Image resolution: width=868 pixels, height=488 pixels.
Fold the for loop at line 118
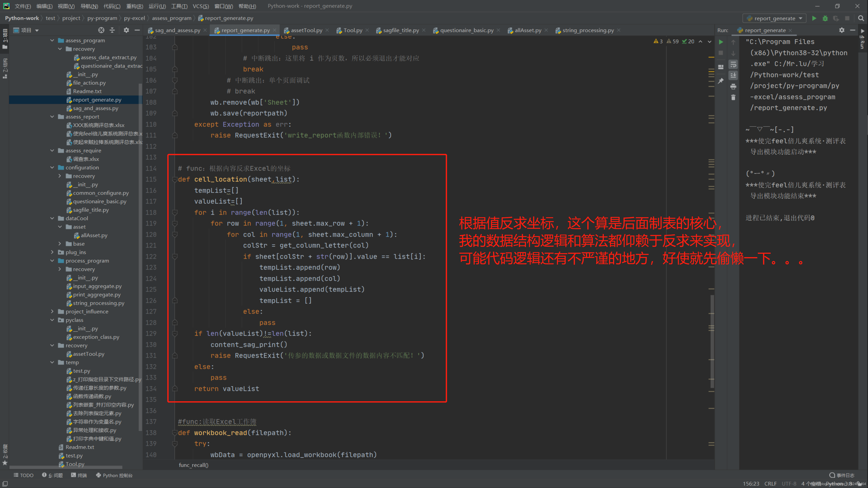point(175,212)
